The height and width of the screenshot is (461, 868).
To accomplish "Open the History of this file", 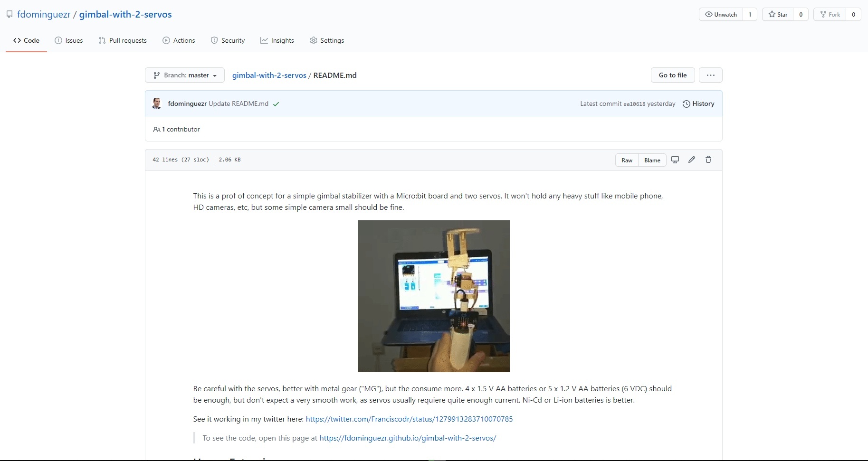I will 699,103.
